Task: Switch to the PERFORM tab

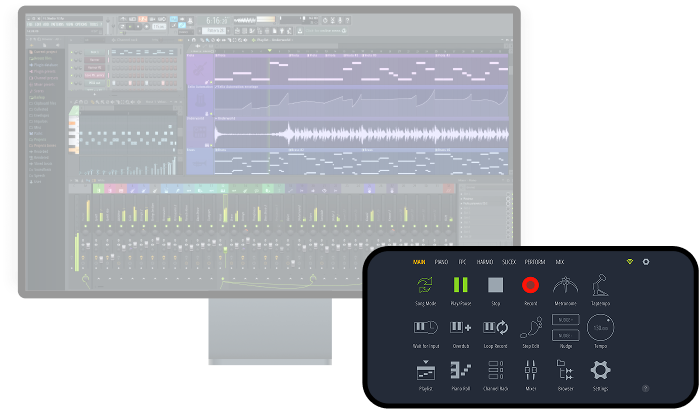Action: click(535, 262)
